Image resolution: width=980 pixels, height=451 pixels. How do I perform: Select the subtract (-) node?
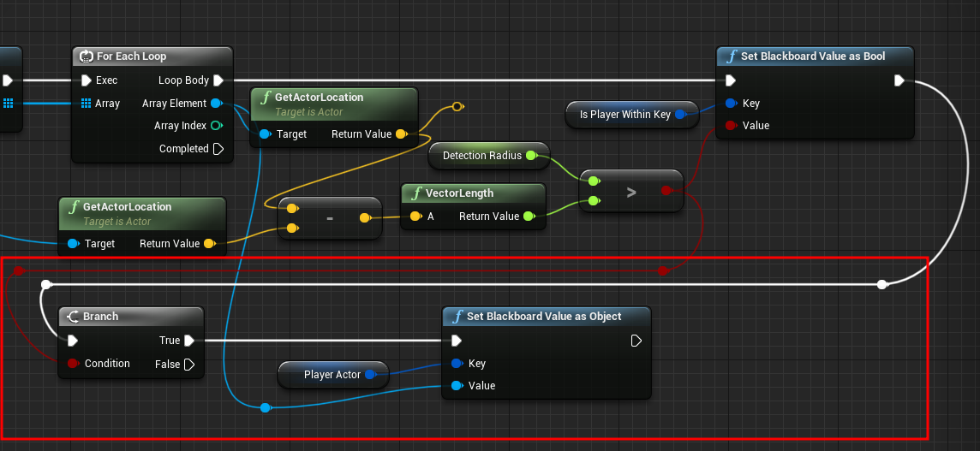[330, 218]
